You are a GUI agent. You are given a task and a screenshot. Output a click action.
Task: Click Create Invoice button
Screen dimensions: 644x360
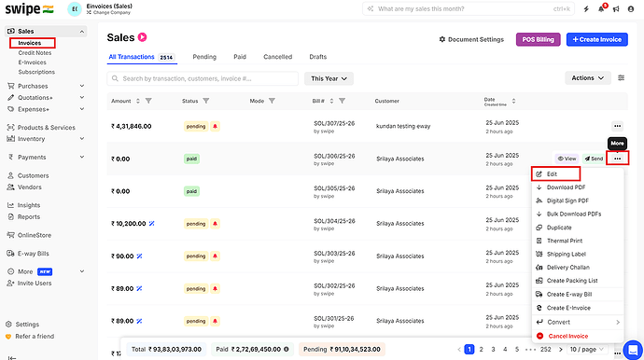[x=596, y=39]
